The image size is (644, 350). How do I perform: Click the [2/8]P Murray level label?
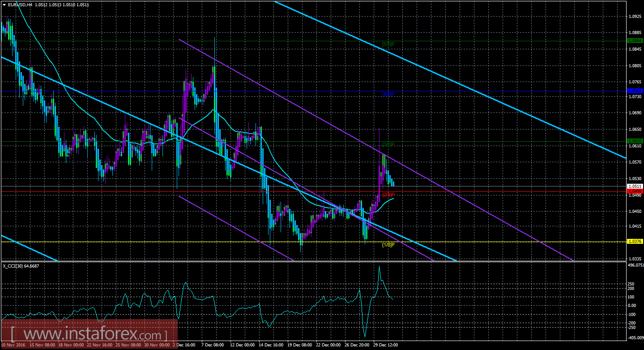[388, 194]
